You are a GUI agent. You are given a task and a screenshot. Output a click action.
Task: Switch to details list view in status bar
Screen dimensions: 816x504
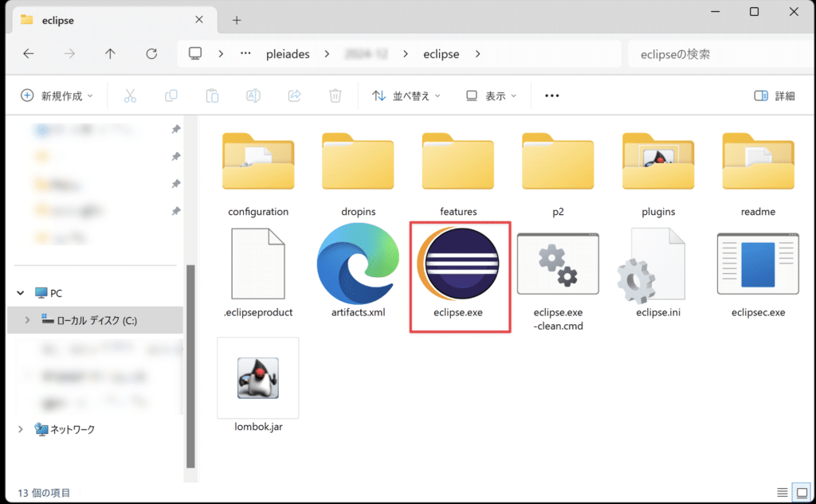pyautogui.click(x=783, y=492)
